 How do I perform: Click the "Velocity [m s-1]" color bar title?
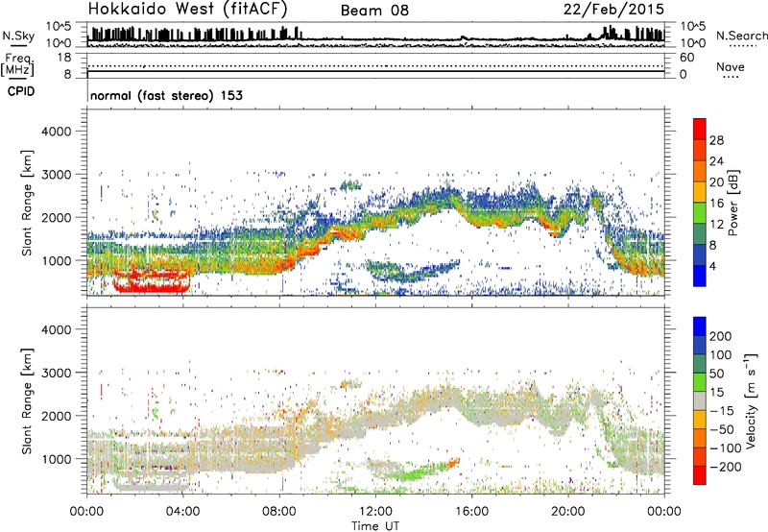pos(751,400)
